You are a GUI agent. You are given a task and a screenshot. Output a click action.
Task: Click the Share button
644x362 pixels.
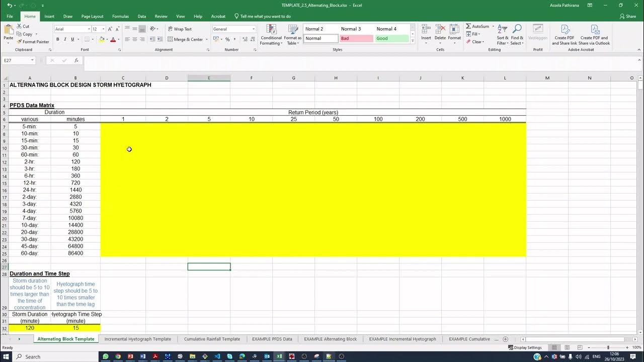click(x=628, y=16)
